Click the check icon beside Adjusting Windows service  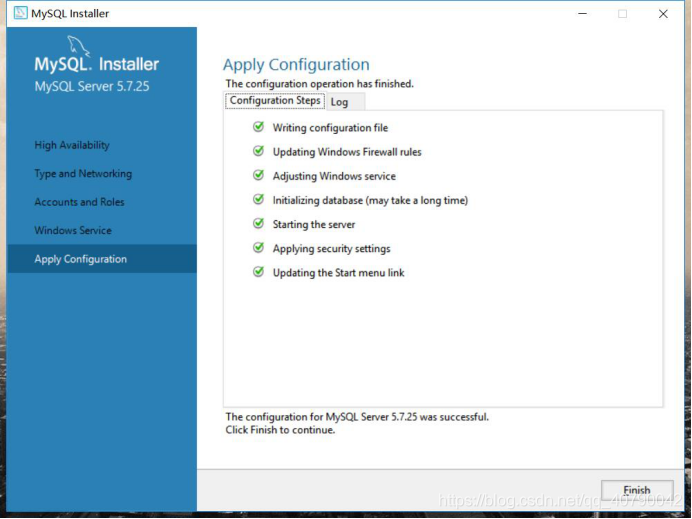point(259,175)
